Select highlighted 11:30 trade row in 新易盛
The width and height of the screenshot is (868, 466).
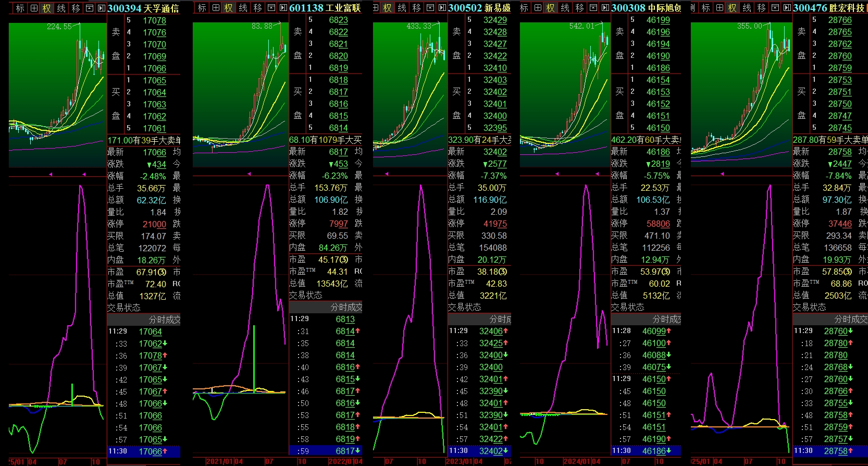pyautogui.click(x=479, y=451)
